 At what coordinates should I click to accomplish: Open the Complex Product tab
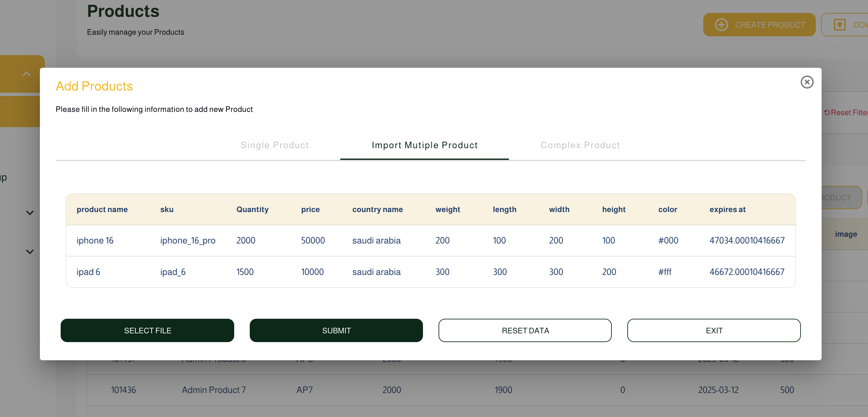pos(580,145)
